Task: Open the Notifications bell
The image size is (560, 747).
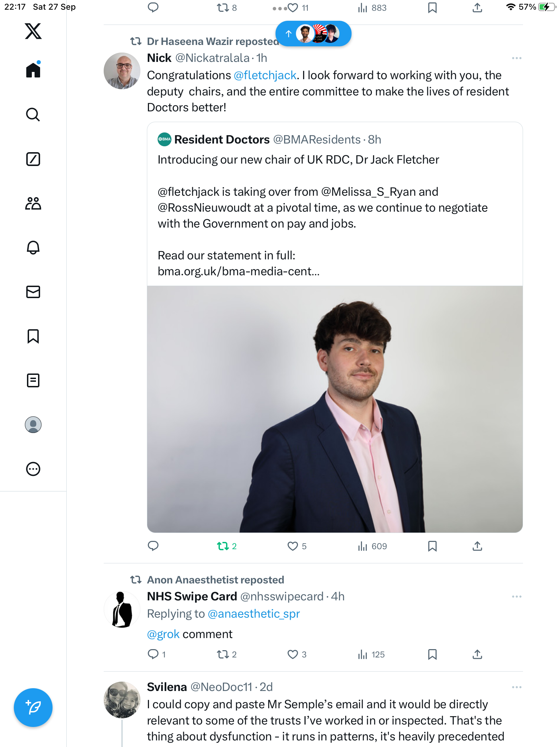Action: point(33,248)
